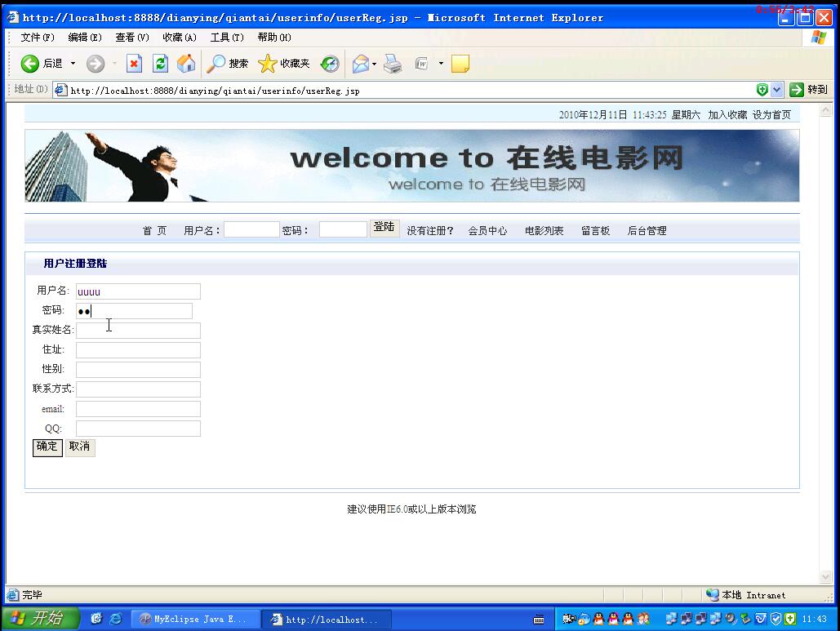The image size is (840, 631).
Task: Click the 真实姓名 input field
Action: click(138, 331)
